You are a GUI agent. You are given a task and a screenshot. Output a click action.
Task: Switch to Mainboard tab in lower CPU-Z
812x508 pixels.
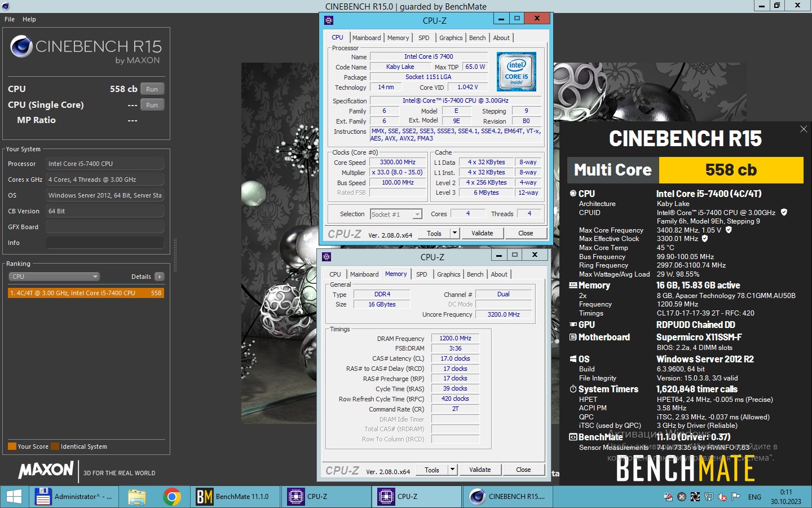[x=364, y=274]
